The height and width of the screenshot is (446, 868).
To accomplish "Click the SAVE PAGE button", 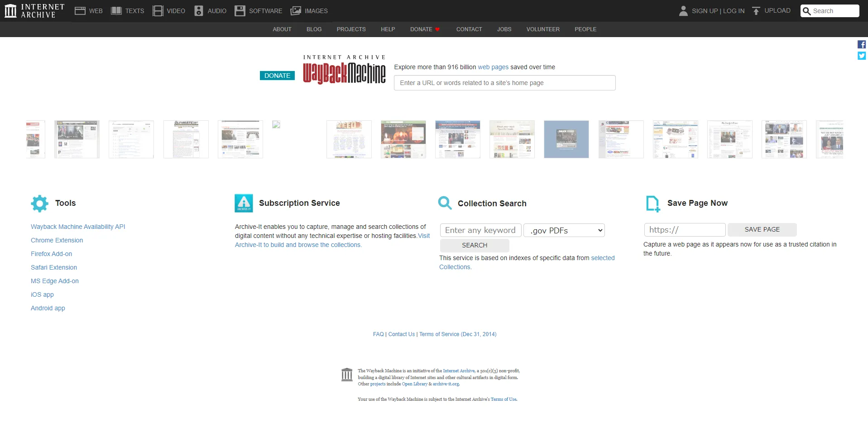I will coord(762,229).
